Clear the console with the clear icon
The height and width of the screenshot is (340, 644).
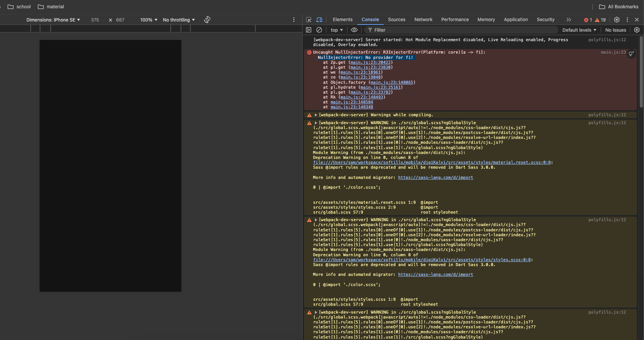(x=319, y=30)
